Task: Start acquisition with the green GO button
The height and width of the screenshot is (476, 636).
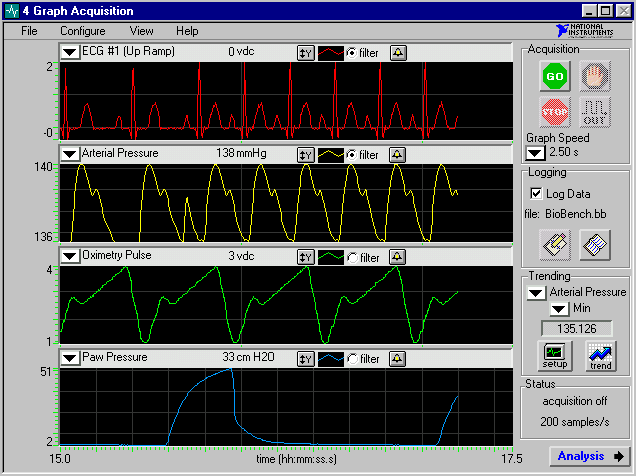Action: [x=555, y=76]
